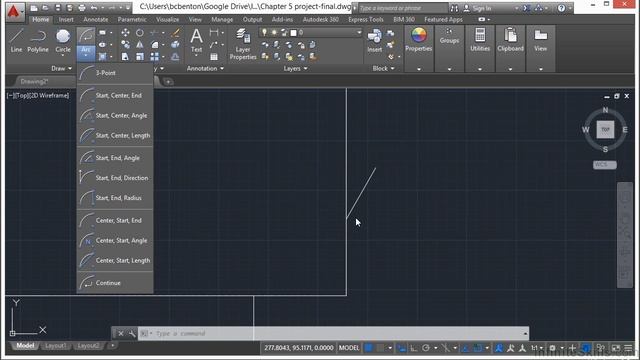
Task: Select the Mirror tool icon
Action: 140,45
